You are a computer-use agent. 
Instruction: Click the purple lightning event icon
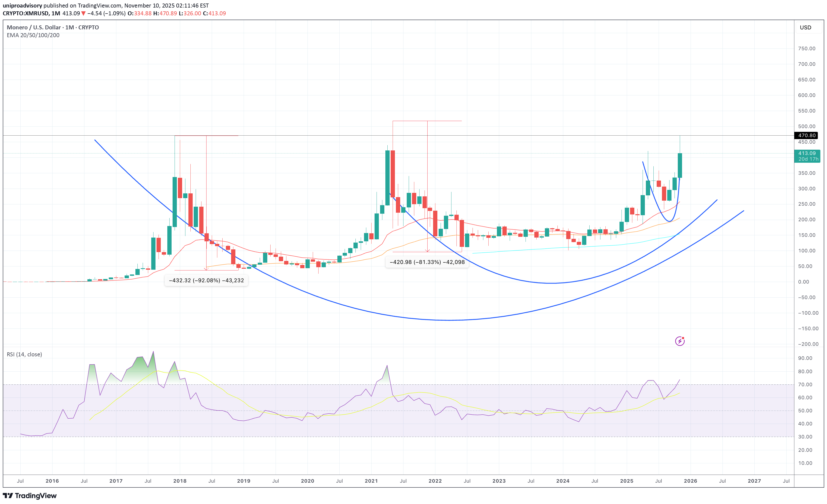[x=680, y=341]
